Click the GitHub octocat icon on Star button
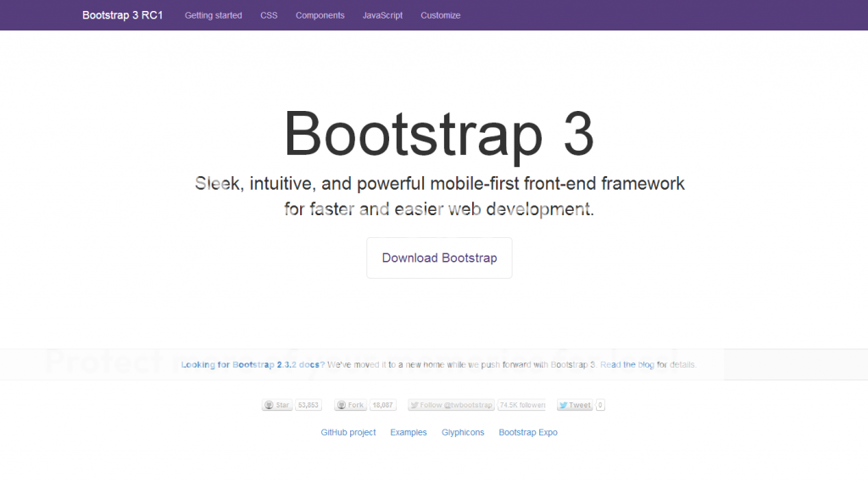This screenshot has width=868, height=482. click(x=269, y=405)
